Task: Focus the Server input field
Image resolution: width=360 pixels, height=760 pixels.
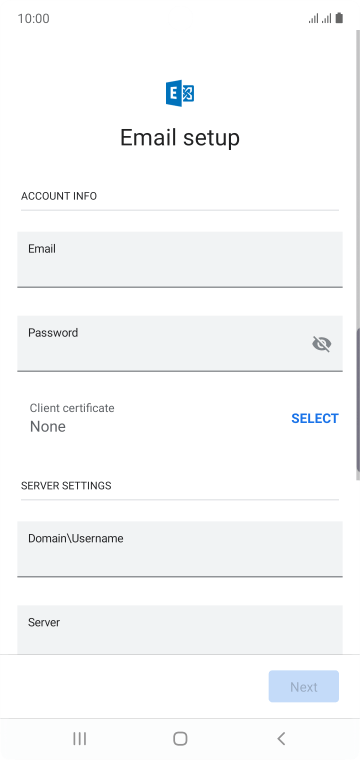Action: [180, 630]
